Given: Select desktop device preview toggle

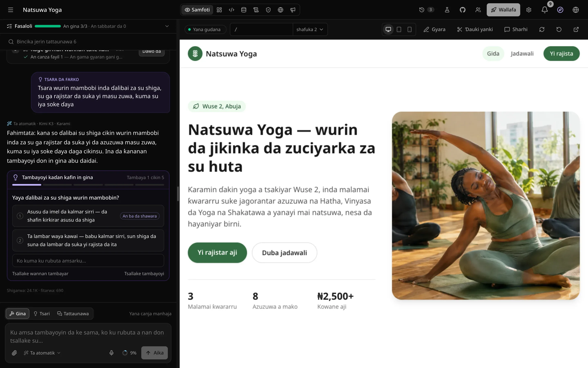Looking at the screenshot, I should click(x=388, y=29).
